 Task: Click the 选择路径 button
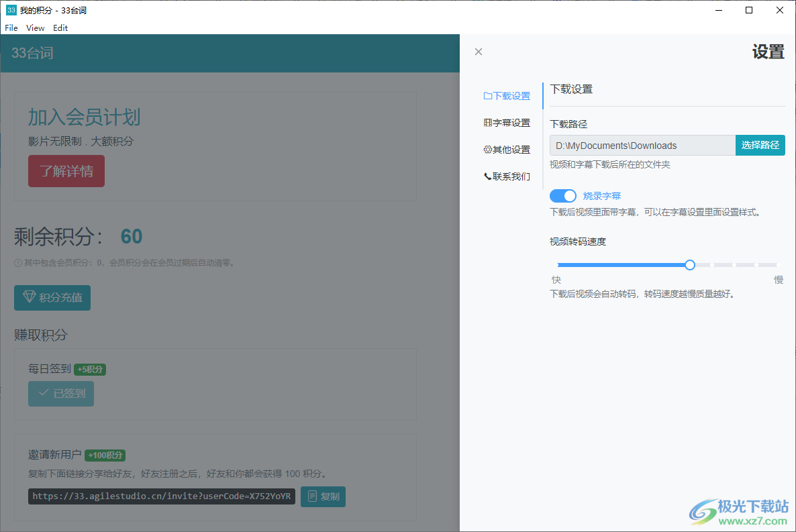[x=760, y=145]
